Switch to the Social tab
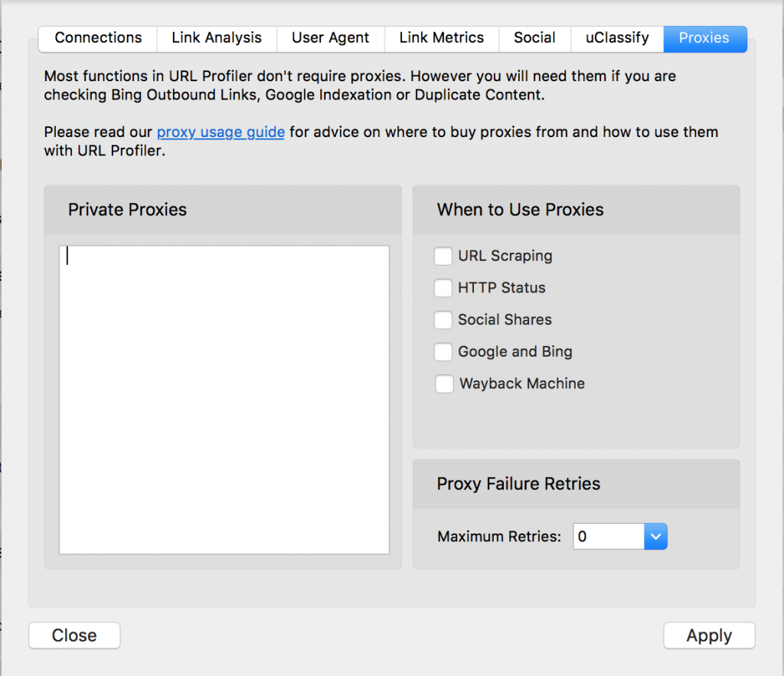Viewport: 784px width, 676px height. pos(534,38)
